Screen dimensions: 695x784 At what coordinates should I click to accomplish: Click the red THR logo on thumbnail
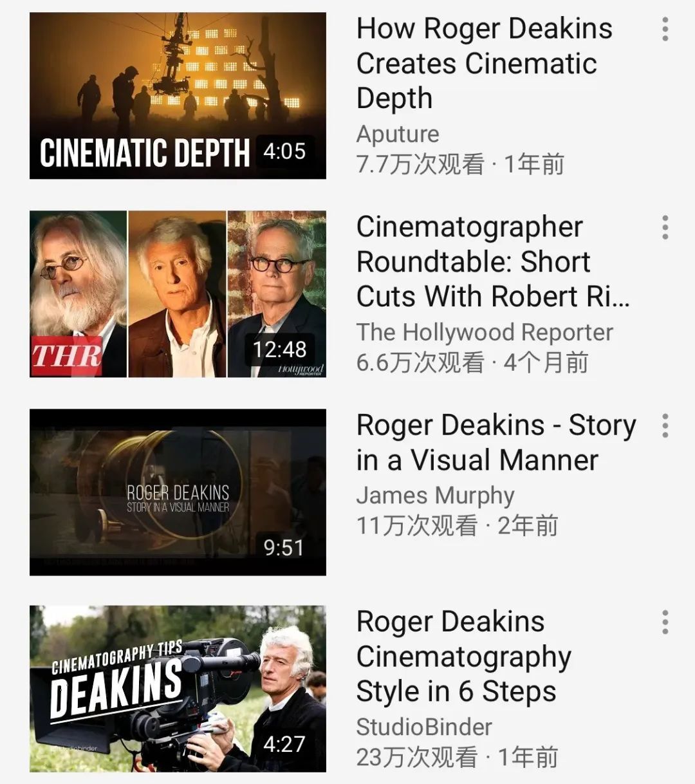[67, 355]
